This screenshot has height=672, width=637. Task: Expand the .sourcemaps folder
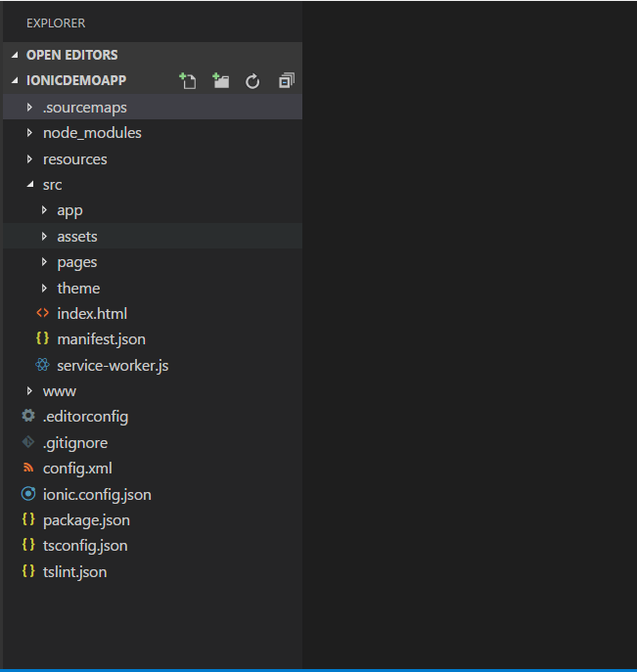[153, 108]
